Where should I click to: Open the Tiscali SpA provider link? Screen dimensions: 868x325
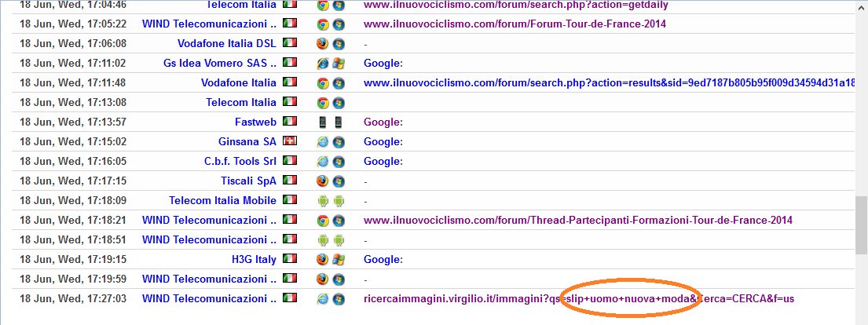pyautogui.click(x=248, y=181)
